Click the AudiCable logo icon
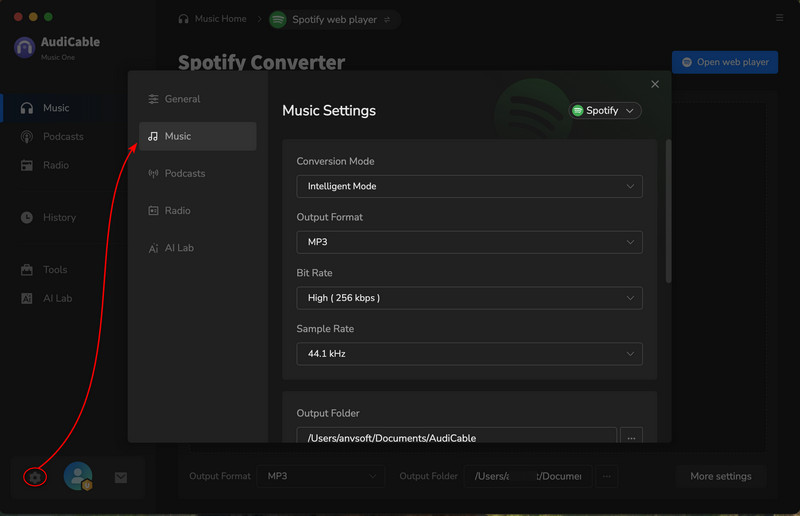 24,47
